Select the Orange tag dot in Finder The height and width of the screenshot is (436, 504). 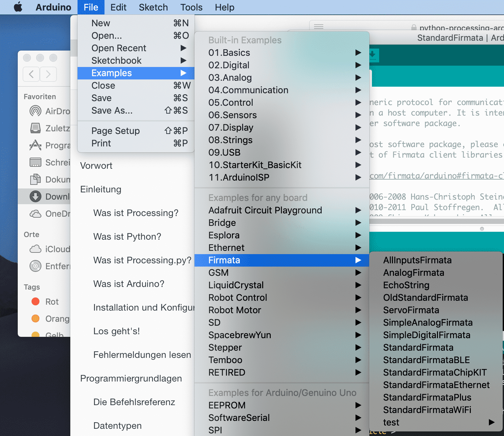coord(35,318)
